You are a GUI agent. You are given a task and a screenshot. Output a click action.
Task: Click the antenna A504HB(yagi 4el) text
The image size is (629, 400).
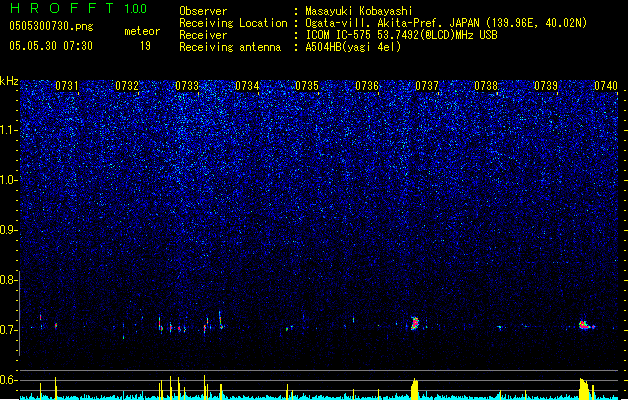pyautogui.click(x=353, y=47)
